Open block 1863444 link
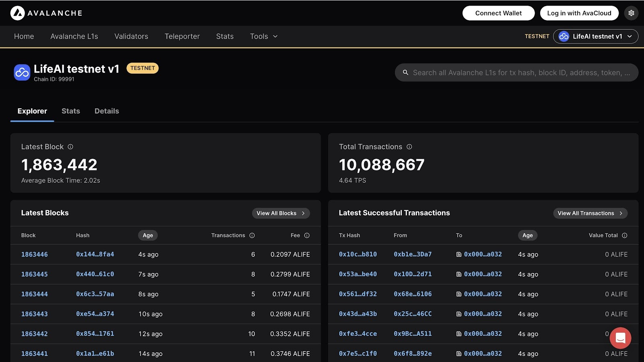Image resolution: width=644 pixels, height=362 pixels. point(34,294)
